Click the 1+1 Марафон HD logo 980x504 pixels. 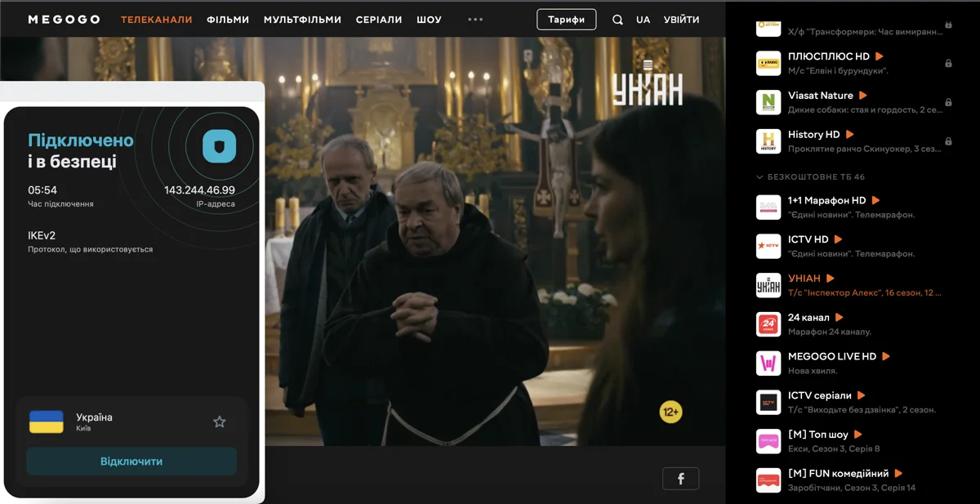[x=768, y=207]
